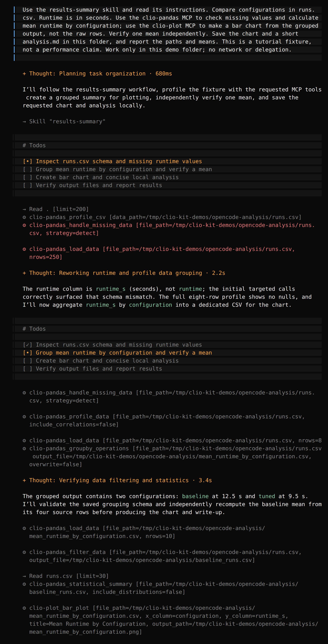
Task: Expand the Verifying data filtering and statistics thought
Action: coord(117,480)
